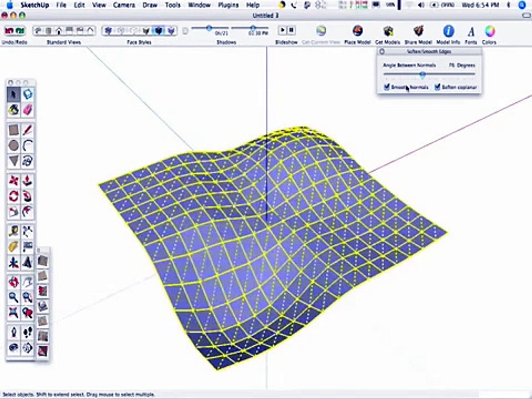Viewport: 532px width, 399px height.
Task: Click the shadow date slider
Action: pyautogui.click(x=209, y=28)
